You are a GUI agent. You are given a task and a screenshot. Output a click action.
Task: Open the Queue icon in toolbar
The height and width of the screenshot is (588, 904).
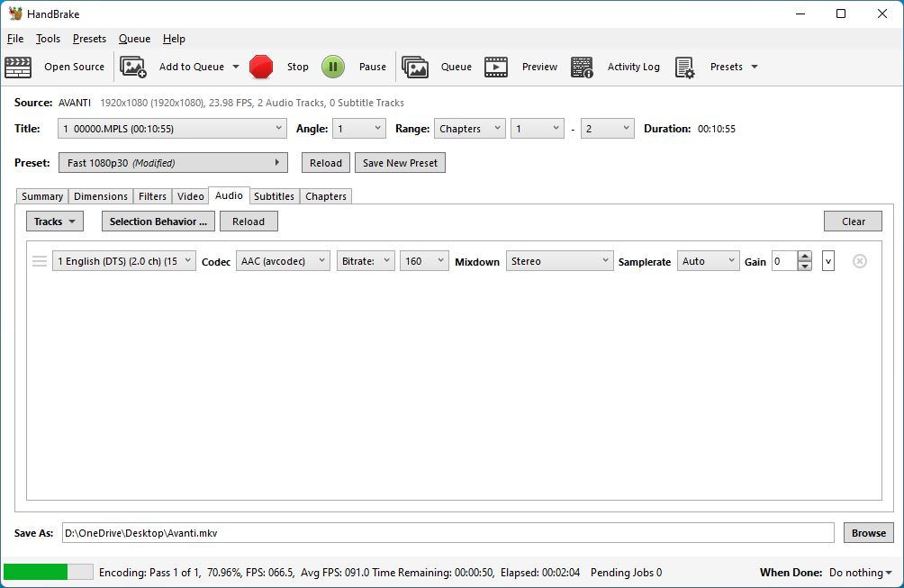(x=415, y=67)
